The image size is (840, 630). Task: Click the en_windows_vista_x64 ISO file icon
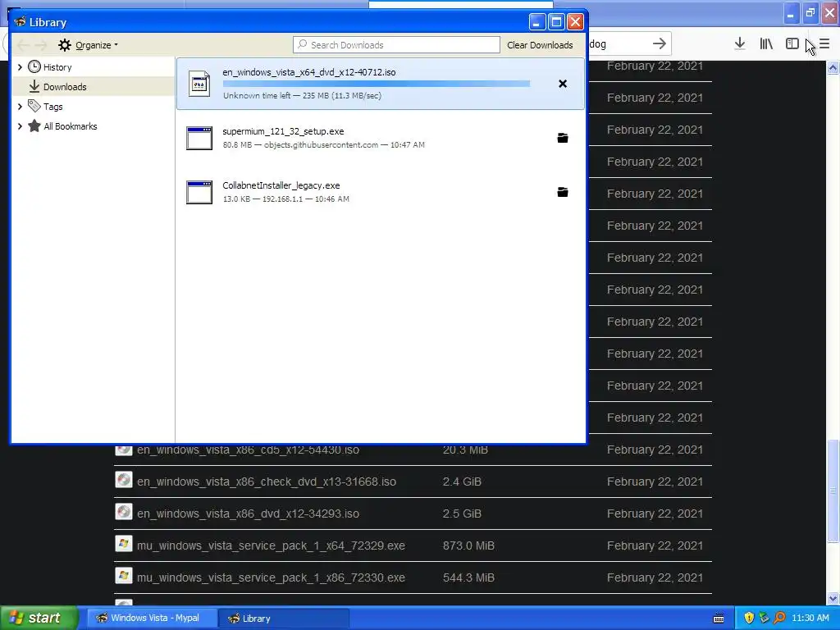pyautogui.click(x=199, y=84)
